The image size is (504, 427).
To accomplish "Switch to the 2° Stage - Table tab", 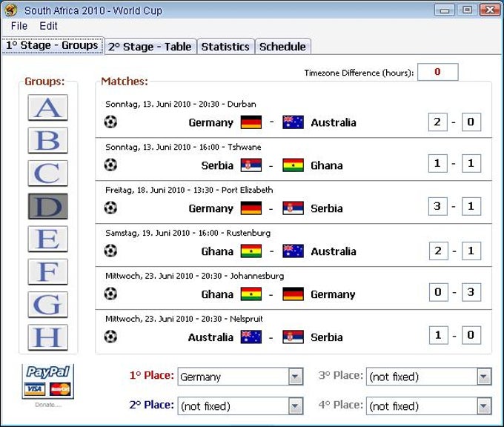I will 150,47.
